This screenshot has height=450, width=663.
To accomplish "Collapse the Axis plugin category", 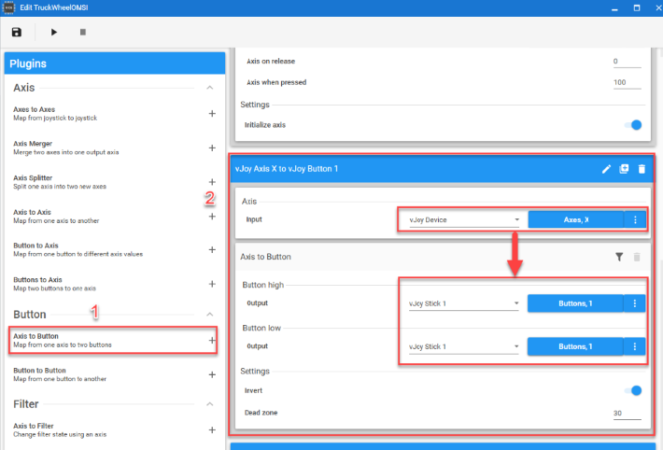I will point(210,88).
